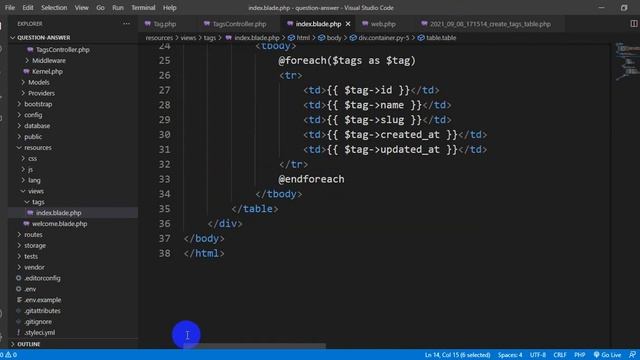Expand the bootstrap folder
The height and width of the screenshot is (360, 640).
tap(38, 104)
